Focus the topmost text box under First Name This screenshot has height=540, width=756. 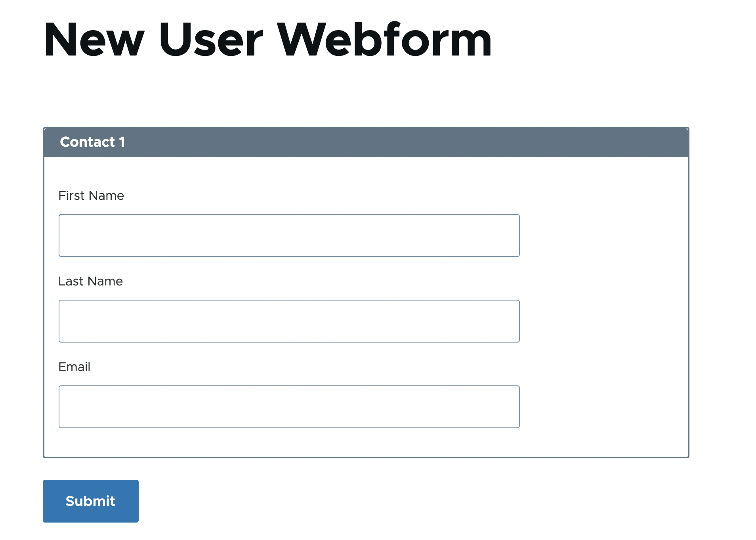[289, 236]
